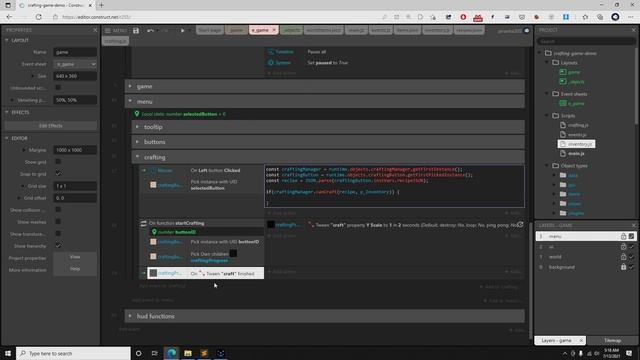Open Windows Start menu
640x360 pixels.
pyautogui.click(x=8, y=353)
